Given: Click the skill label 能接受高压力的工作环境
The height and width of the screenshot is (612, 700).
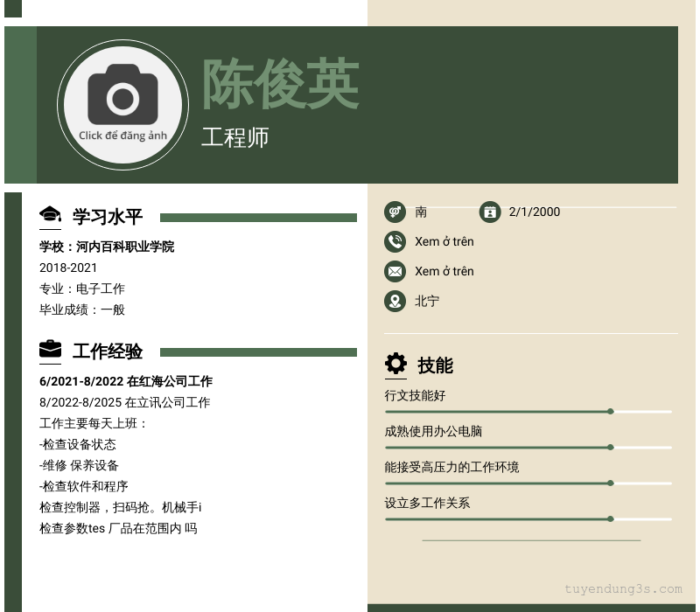Looking at the screenshot, I should coord(451,467).
